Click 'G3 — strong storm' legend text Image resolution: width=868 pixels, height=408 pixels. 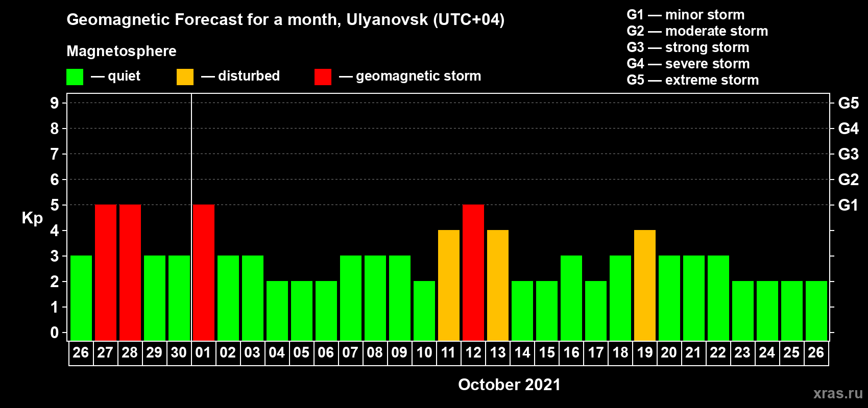688,47
